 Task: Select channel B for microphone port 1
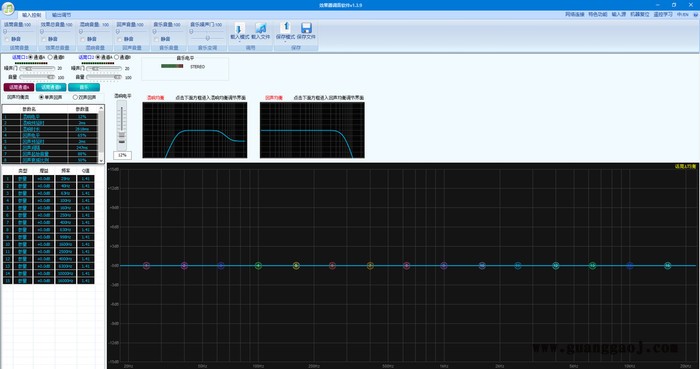(50, 57)
